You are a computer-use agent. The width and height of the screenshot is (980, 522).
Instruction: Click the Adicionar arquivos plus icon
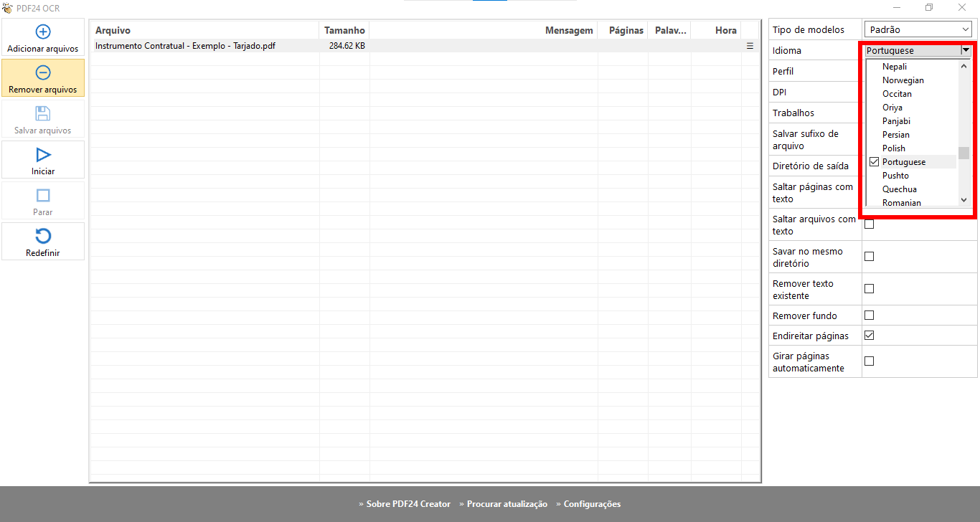43,32
